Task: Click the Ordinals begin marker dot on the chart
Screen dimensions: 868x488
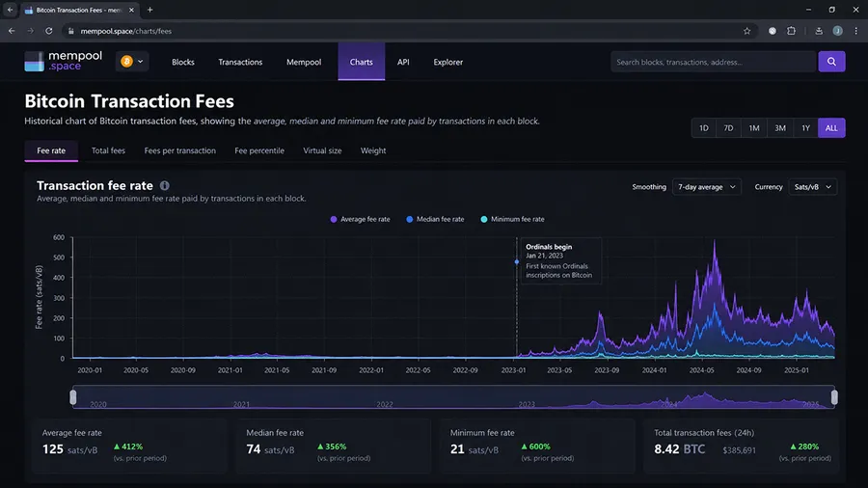Action: (517, 261)
